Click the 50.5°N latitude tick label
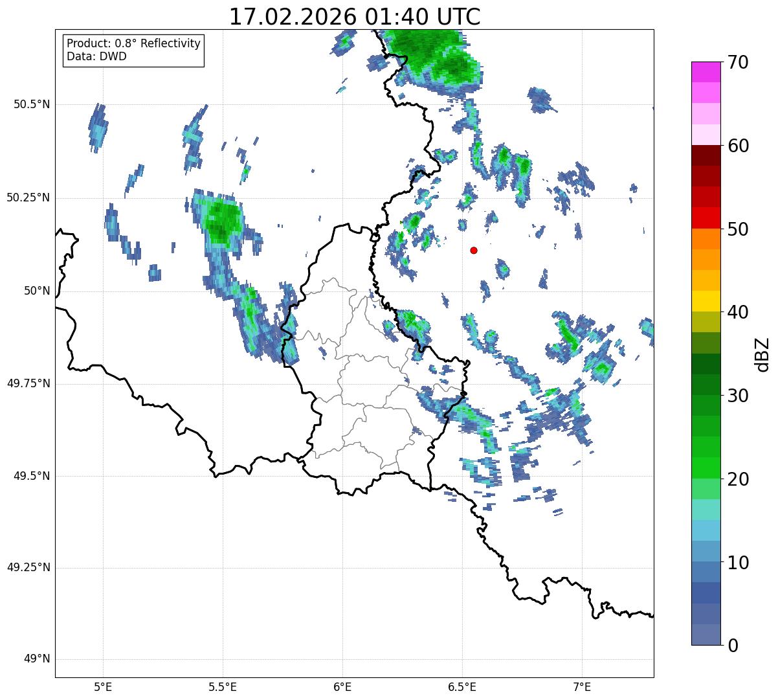Image resolution: width=778 pixels, height=700 pixels. point(32,104)
